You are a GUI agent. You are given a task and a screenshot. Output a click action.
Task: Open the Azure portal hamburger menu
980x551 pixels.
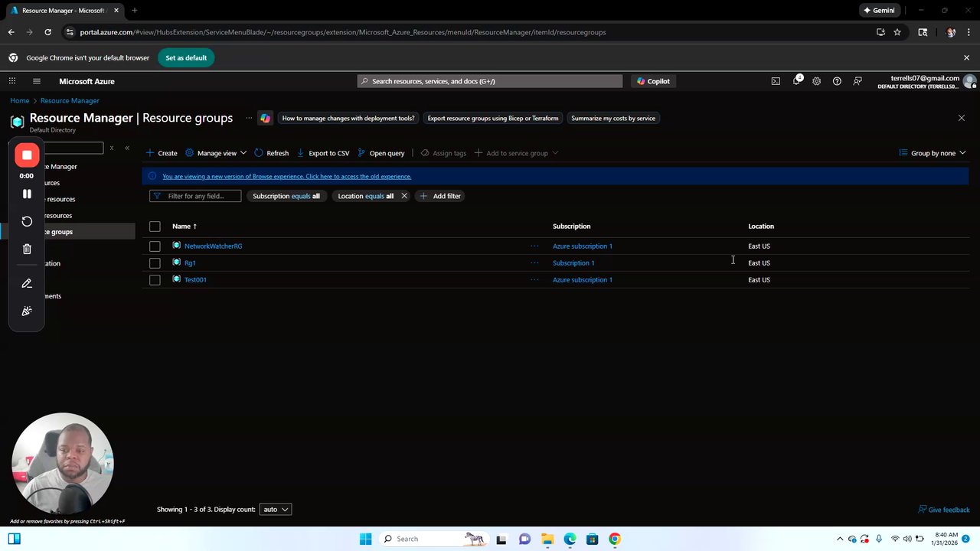36,81
